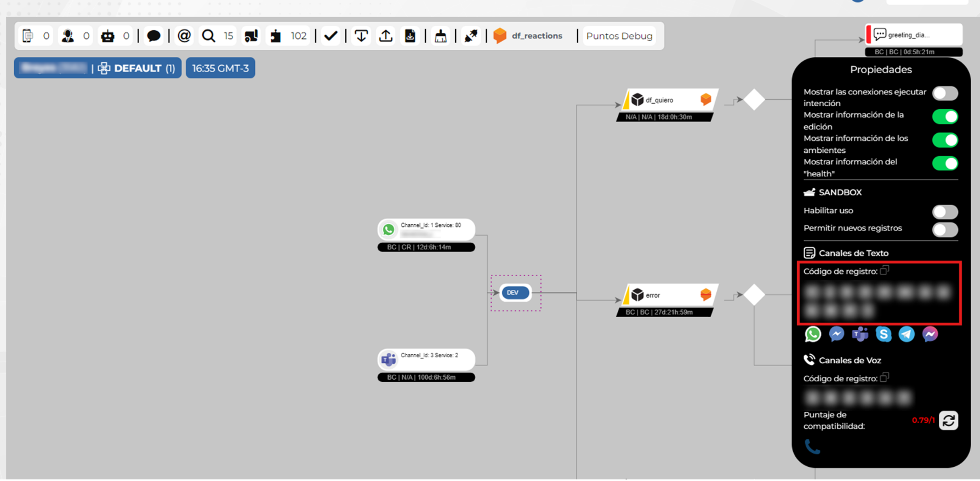Click the blue phone call icon
This screenshot has width=980, height=481.
(x=812, y=447)
